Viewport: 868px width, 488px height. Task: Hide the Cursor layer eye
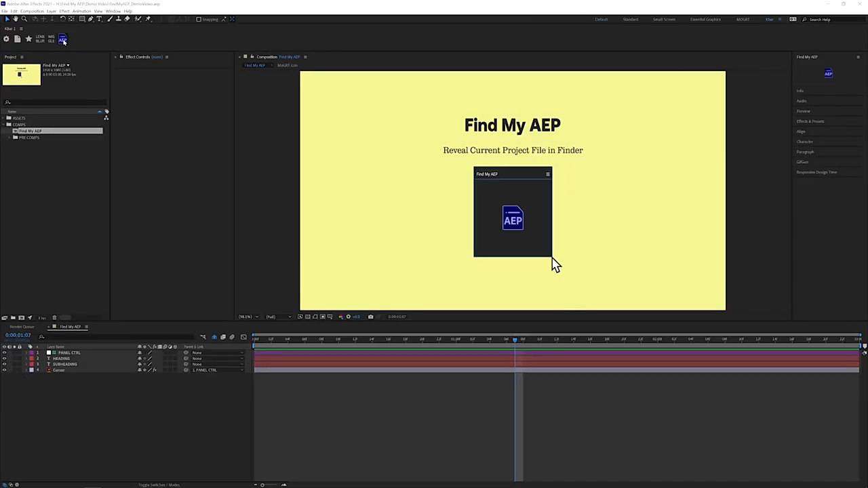(x=4, y=370)
